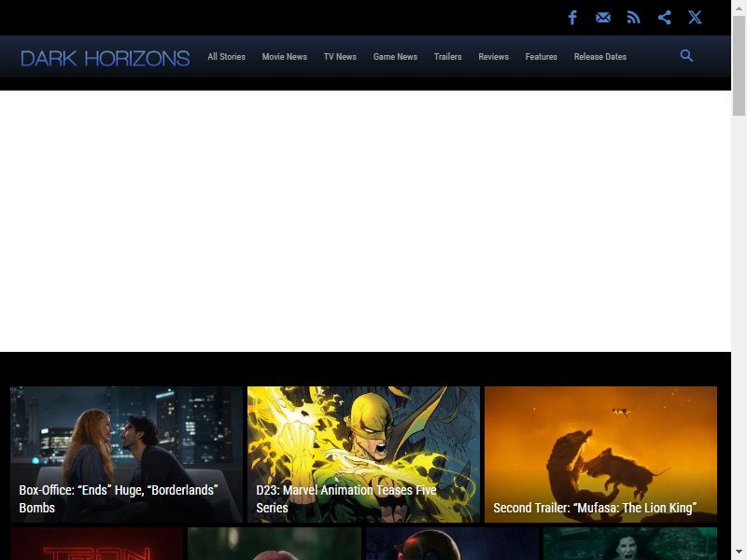The image size is (747, 560).
Task: Open Release Dates in navigation
Action: tap(600, 57)
